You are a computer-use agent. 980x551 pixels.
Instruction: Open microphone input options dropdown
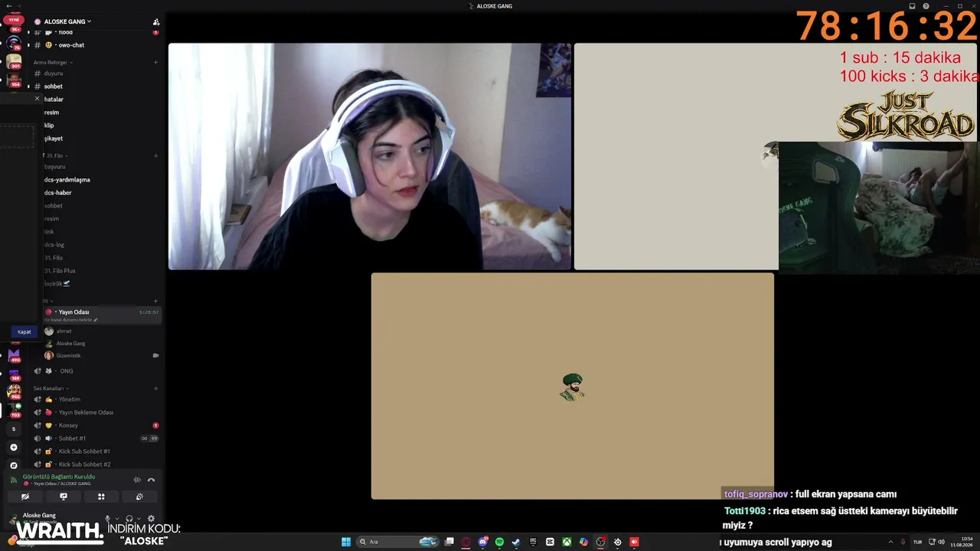[x=117, y=519]
